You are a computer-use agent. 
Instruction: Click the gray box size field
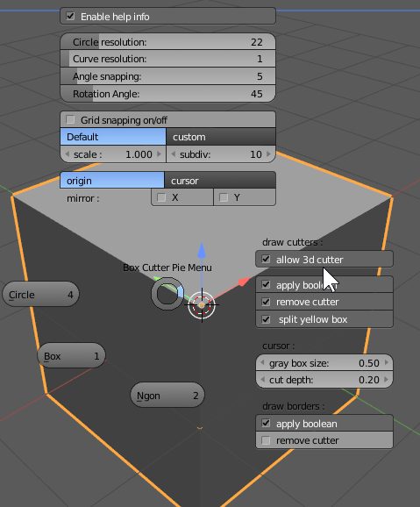324,363
